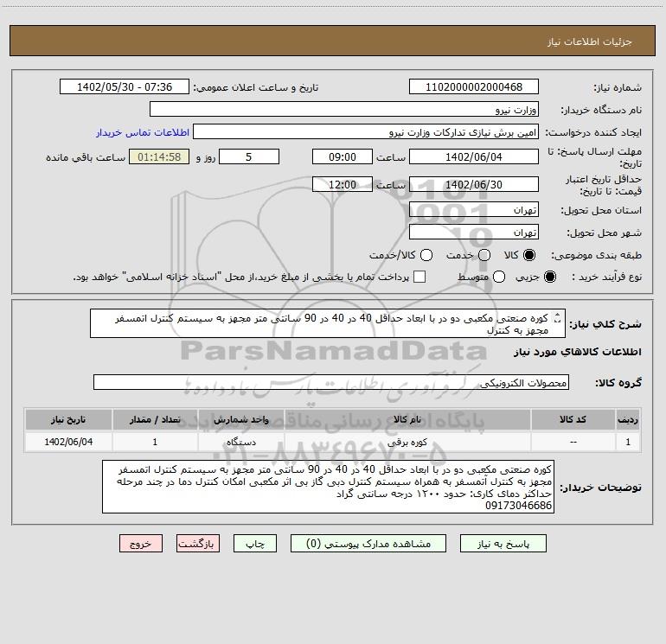Click the استان محل تحویل field تهران
666x644 pixels.
474,209
